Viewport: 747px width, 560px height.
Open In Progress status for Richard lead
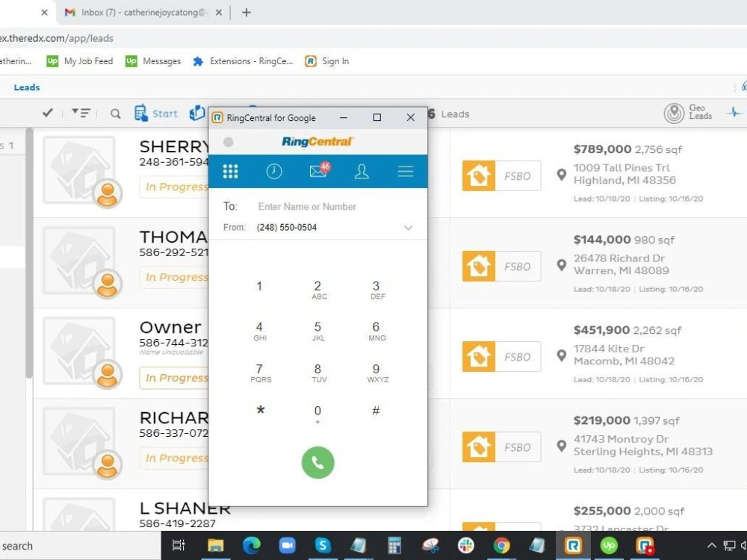[x=174, y=458]
